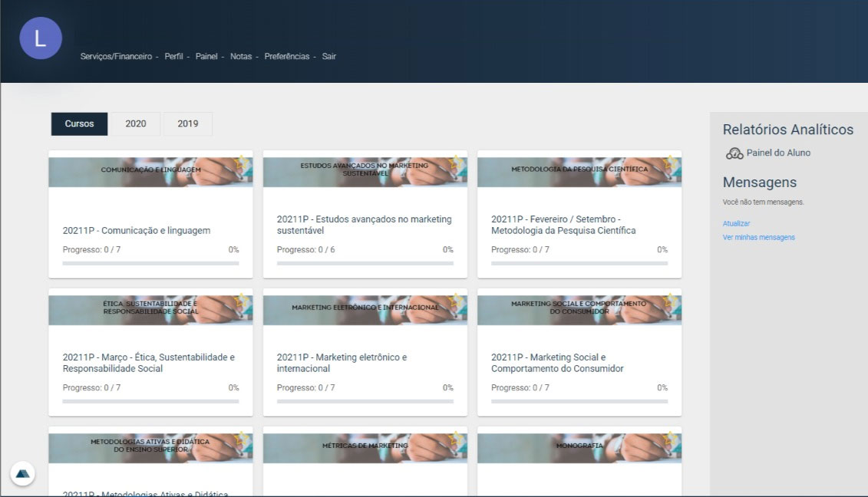
Task: Click Sair to log out
Action: (328, 57)
